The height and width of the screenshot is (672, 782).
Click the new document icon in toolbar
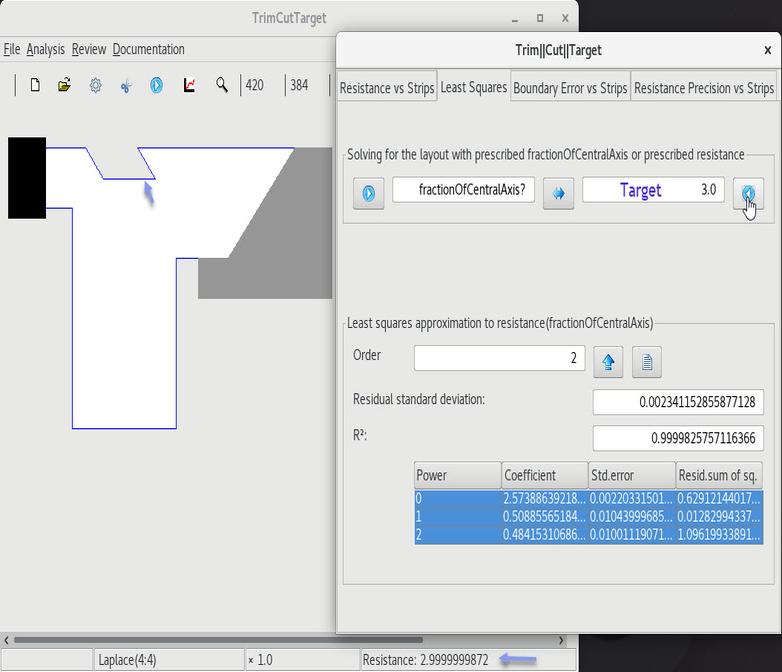35,86
